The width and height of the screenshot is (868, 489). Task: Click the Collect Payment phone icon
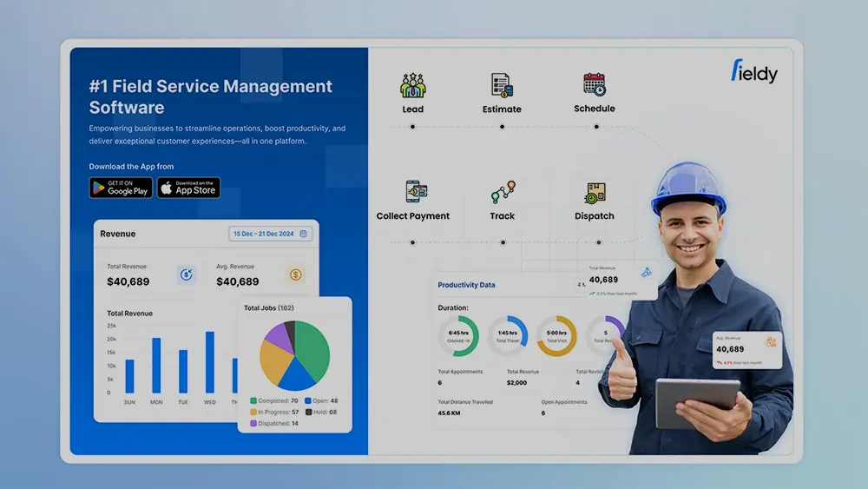pos(417,192)
